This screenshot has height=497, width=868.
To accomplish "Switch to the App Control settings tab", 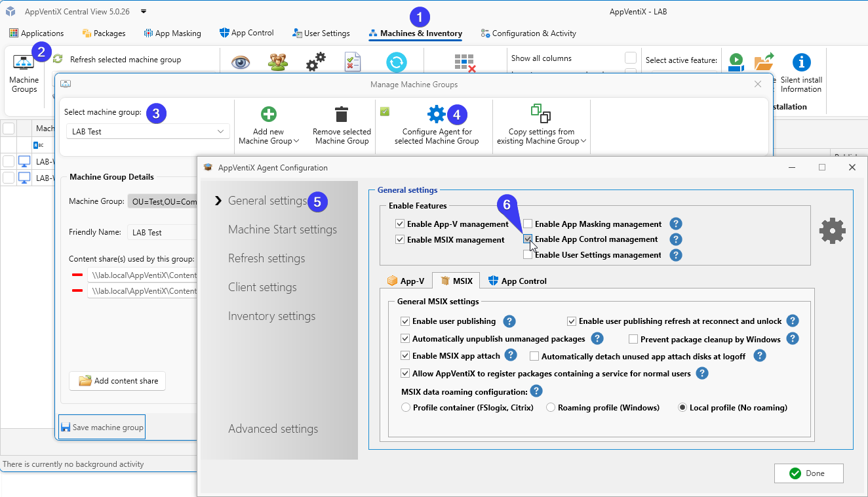I will tap(517, 281).
